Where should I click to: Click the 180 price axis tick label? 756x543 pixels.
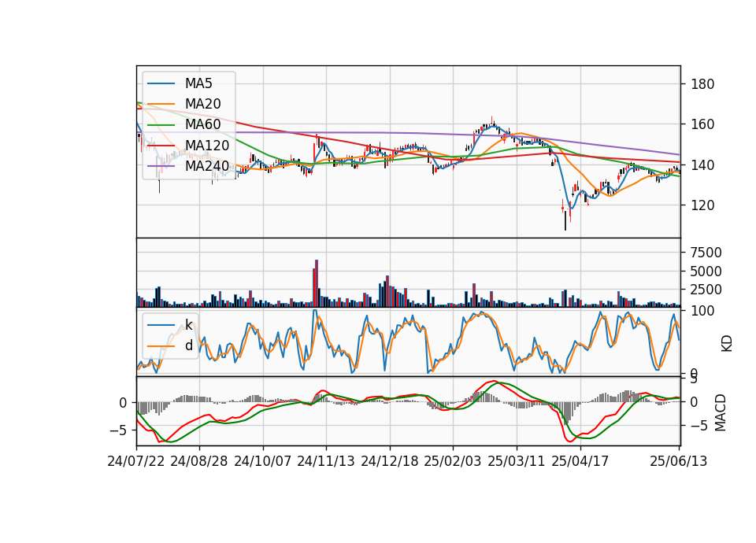coord(702,84)
